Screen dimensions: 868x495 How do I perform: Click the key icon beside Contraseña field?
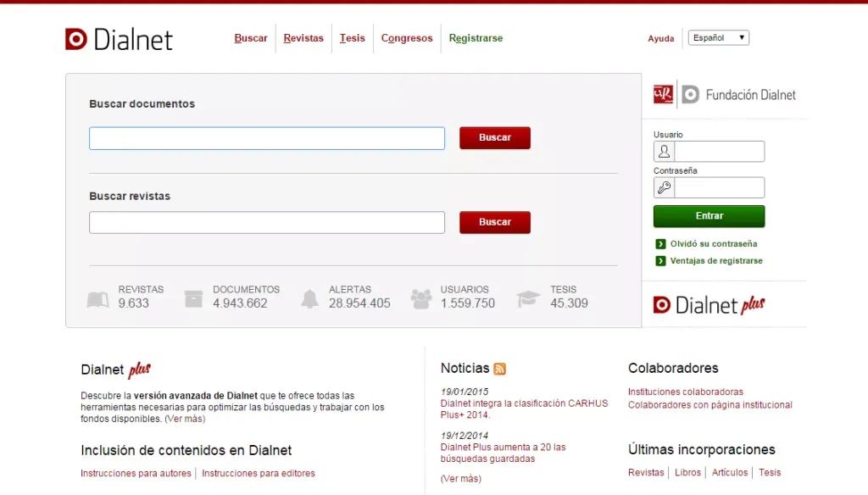click(x=664, y=187)
